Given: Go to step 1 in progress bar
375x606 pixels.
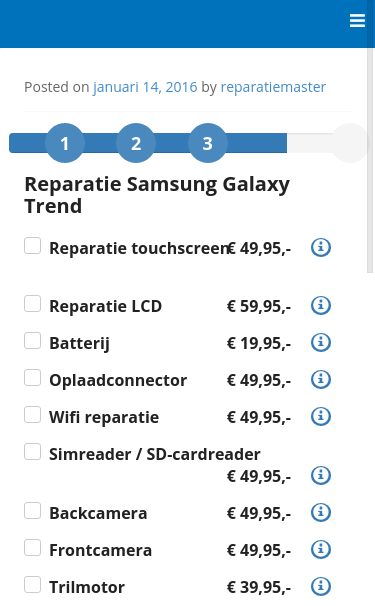Looking at the screenshot, I should click(x=65, y=143).
